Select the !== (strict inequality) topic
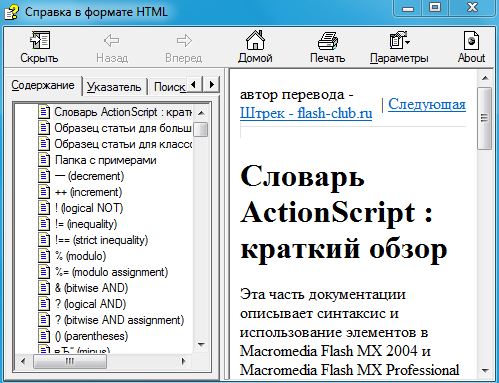This screenshot has height=383, width=499. point(101,240)
